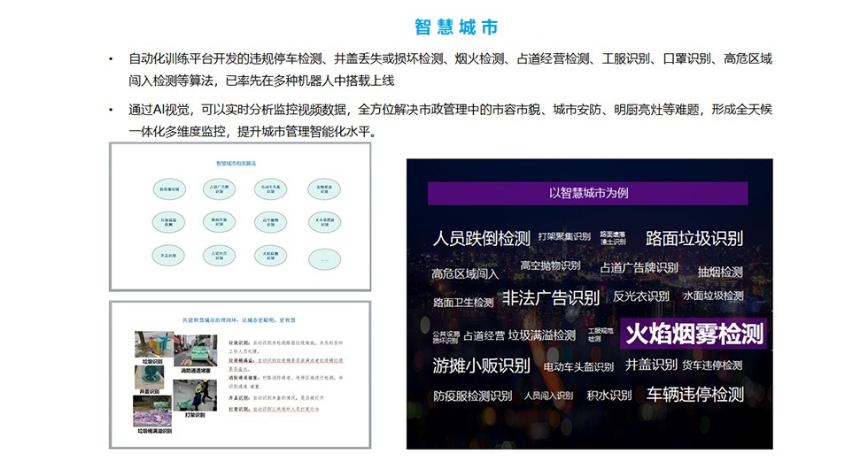This screenshot has width=868, height=469.
Task: Select the 井盖识别 manhole cover image
Action: (150, 378)
